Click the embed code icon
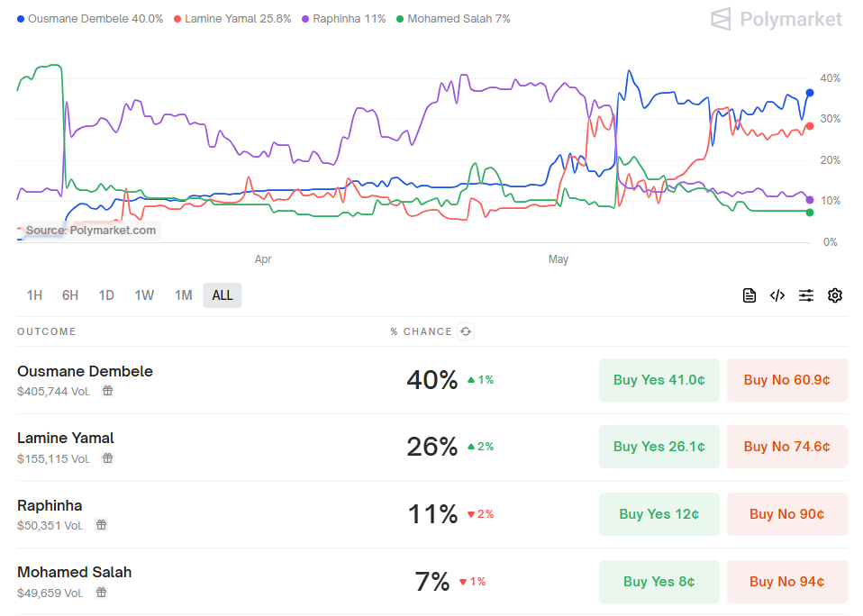This screenshot has height=616, width=863. click(777, 295)
